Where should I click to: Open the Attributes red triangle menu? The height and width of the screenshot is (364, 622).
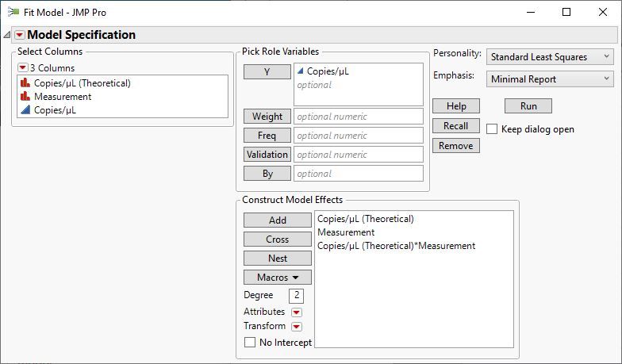click(x=297, y=312)
